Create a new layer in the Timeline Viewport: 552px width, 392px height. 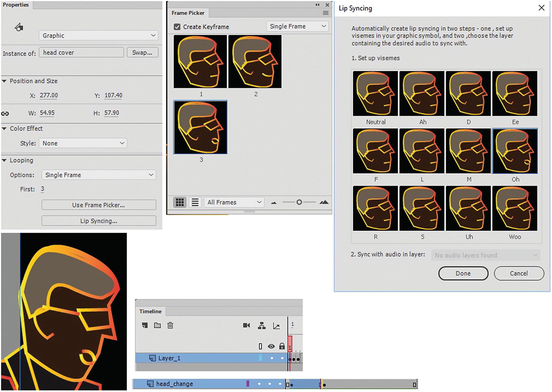click(145, 325)
